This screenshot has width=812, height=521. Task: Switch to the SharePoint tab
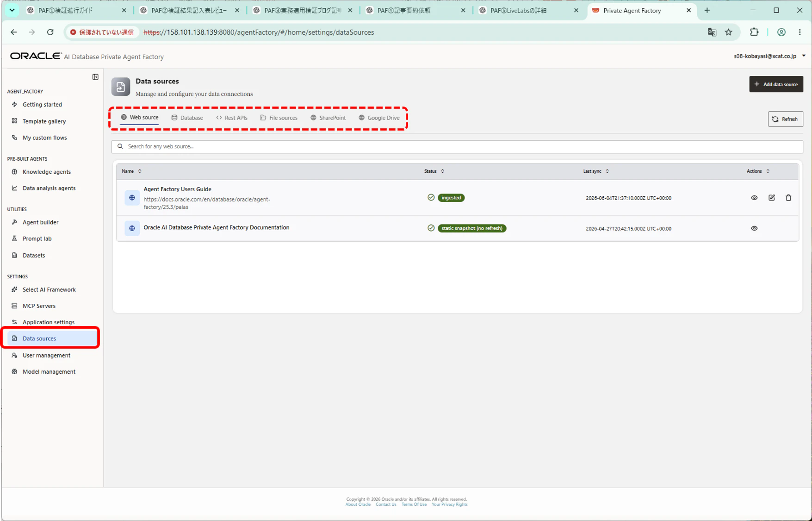point(328,118)
